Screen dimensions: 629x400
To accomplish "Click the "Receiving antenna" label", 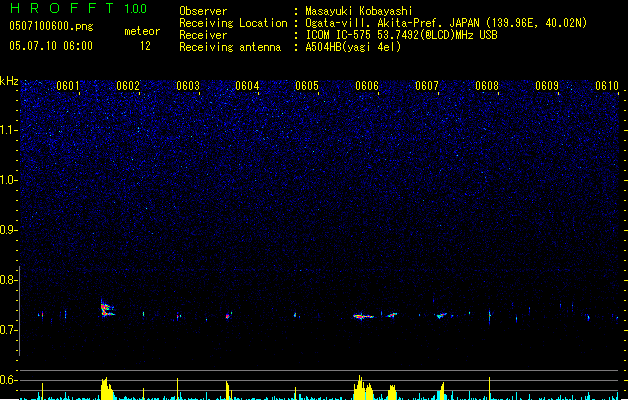I will click(230, 47).
